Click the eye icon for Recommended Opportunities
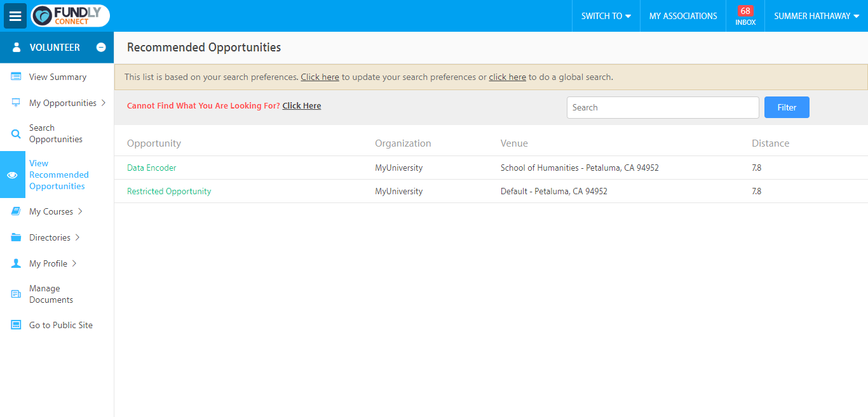Image resolution: width=868 pixels, height=417 pixels. [12, 175]
